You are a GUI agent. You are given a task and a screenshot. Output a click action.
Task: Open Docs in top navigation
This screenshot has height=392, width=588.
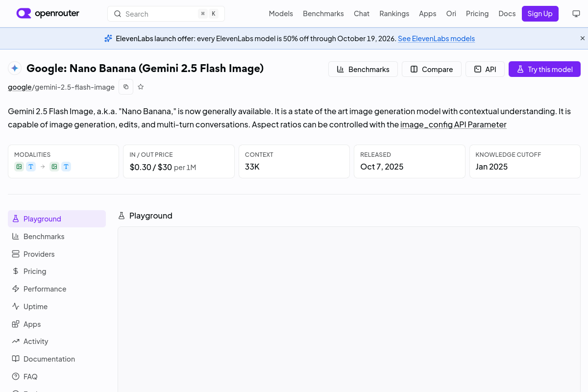click(507, 14)
